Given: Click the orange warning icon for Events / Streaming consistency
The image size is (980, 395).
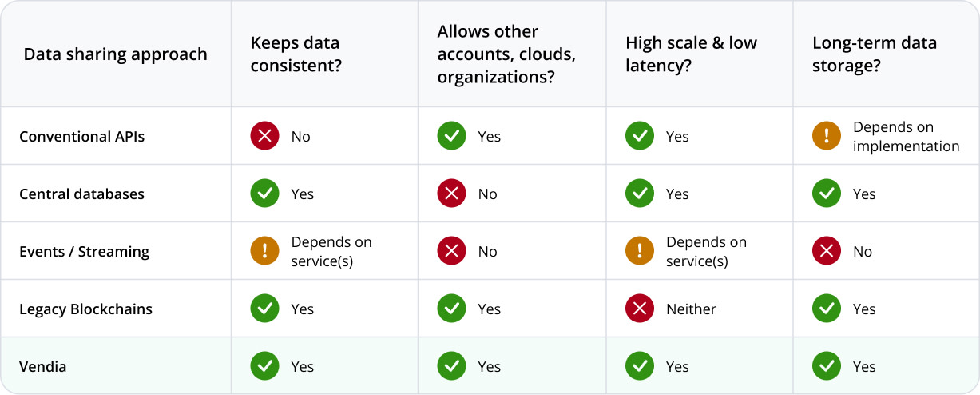Looking at the screenshot, I should point(264,251).
